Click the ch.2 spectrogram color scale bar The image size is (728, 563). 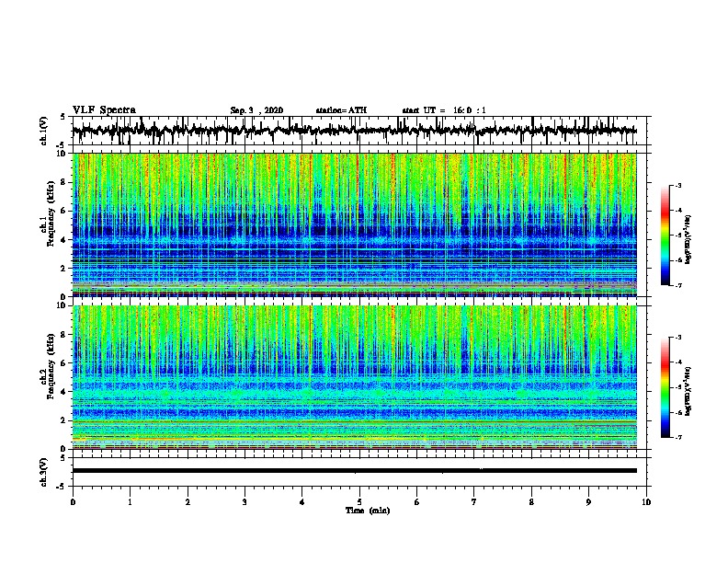pos(665,387)
